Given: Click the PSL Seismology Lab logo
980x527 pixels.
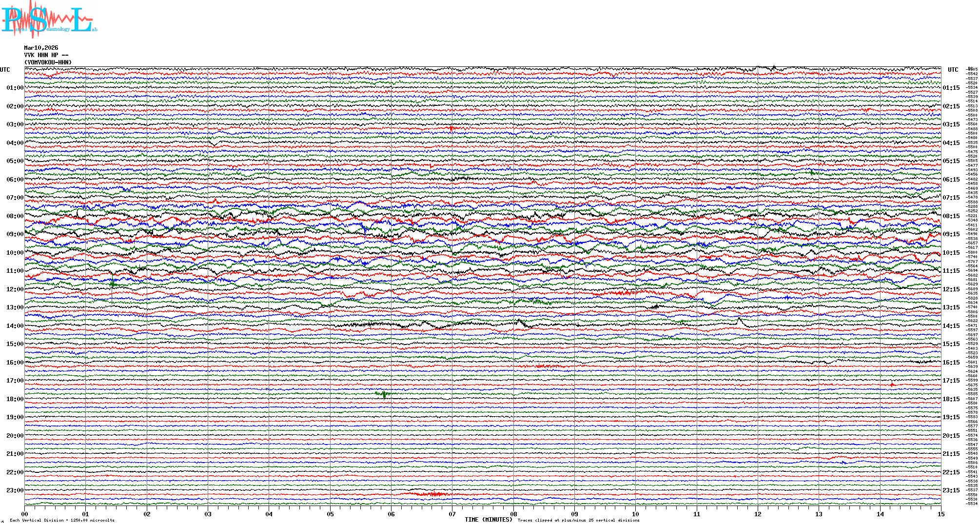Looking at the screenshot, I should [49, 19].
